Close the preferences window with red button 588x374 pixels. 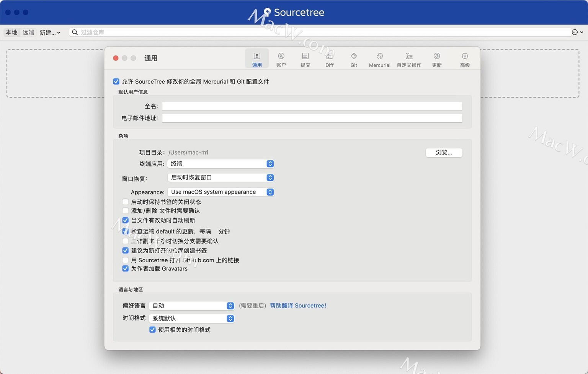(x=116, y=58)
